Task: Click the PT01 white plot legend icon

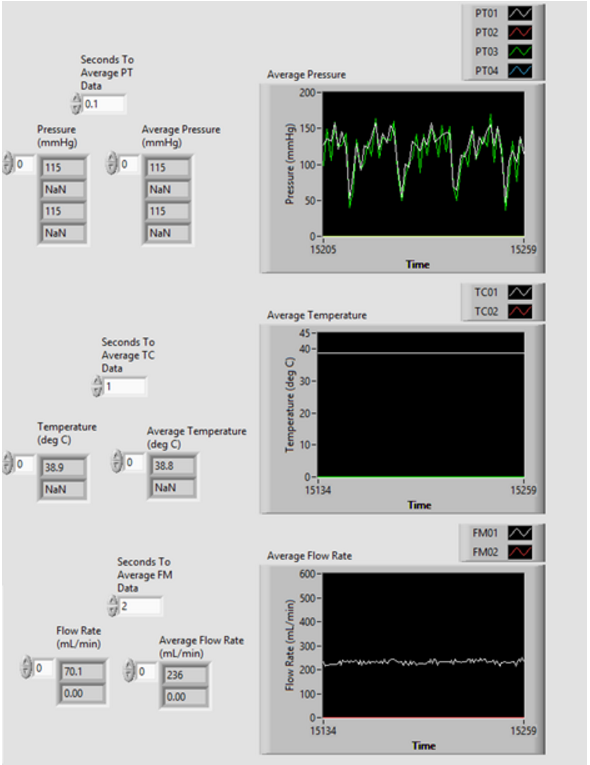Action: [520, 13]
